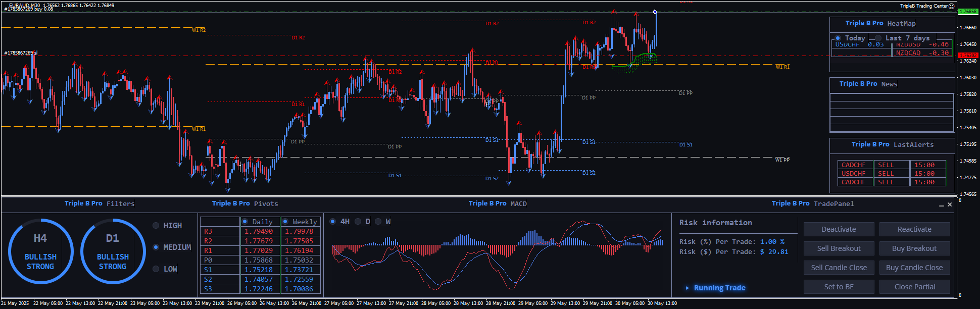
Task: Expand the Running Trade section
Action: (687, 288)
